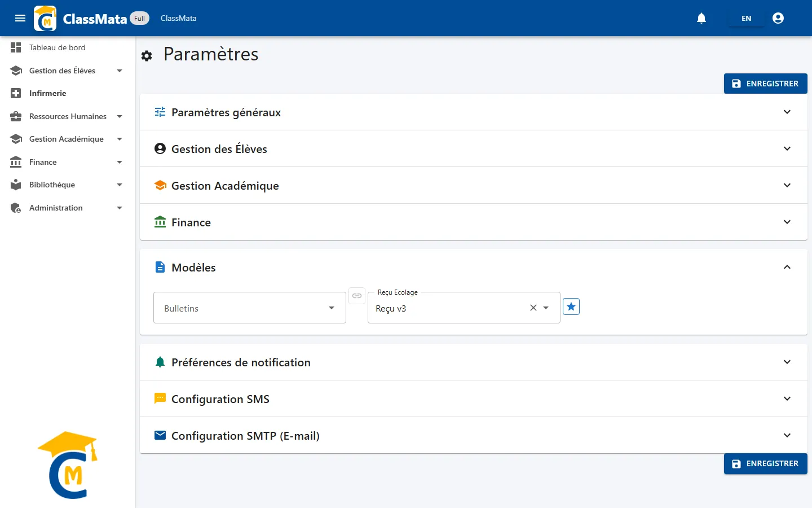Open Infirmerie in sidebar

click(68, 93)
